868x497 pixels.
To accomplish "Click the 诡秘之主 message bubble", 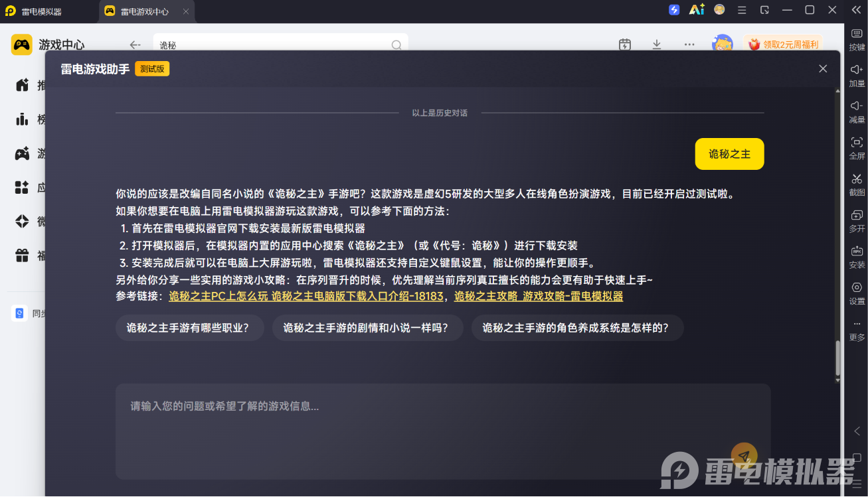I will point(729,154).
